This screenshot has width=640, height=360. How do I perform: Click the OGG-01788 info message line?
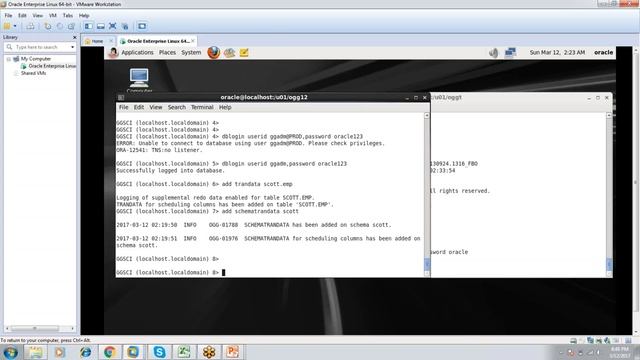point(254,225)
